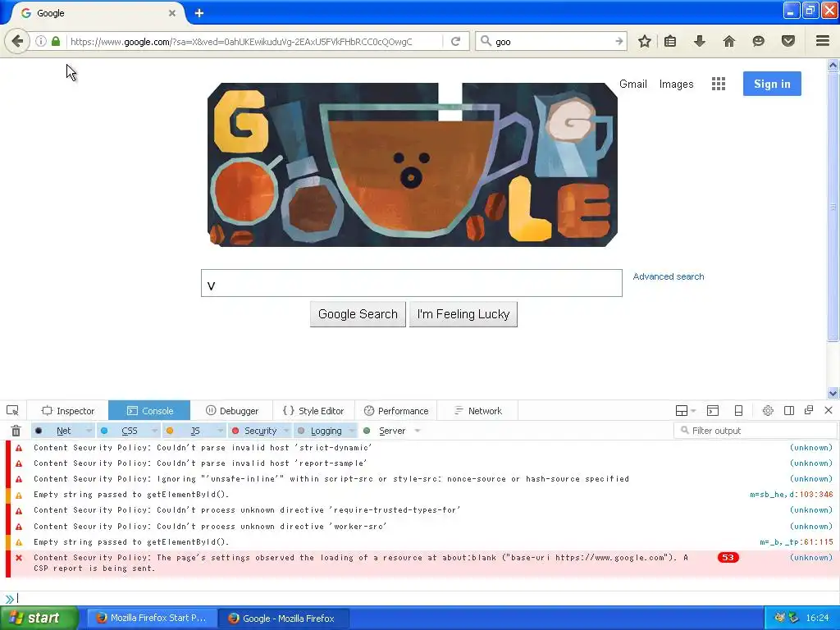Open the m=sb_he,d:103:346 source link

tap(792, 495)
